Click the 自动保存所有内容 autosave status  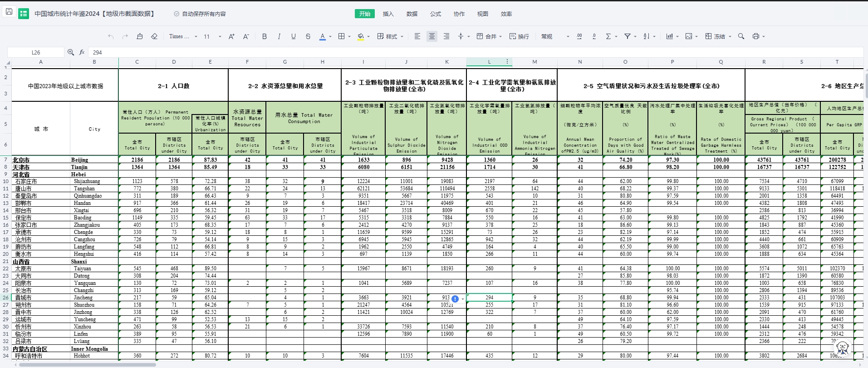(200, 14)
